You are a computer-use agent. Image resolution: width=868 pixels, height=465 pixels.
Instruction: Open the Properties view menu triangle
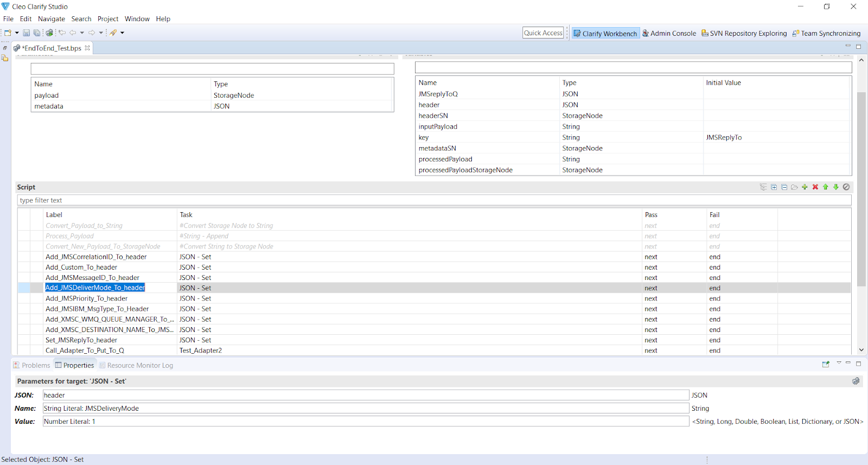[x=839, y=363]
